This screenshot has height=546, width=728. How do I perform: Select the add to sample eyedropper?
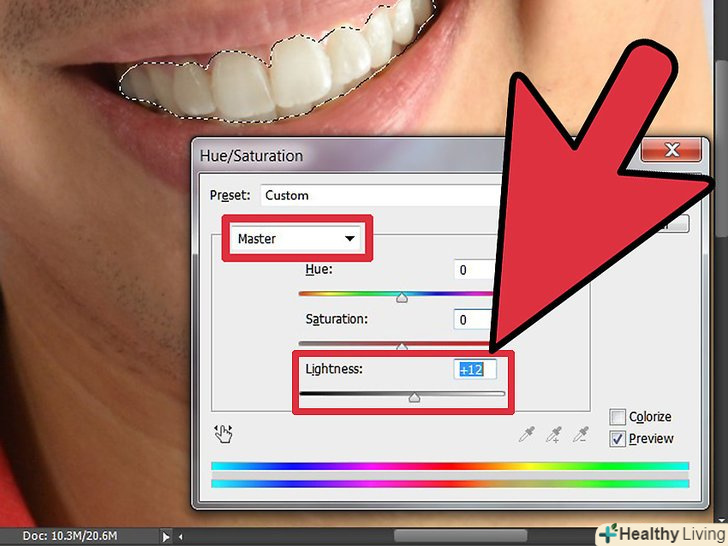[554, 434]
